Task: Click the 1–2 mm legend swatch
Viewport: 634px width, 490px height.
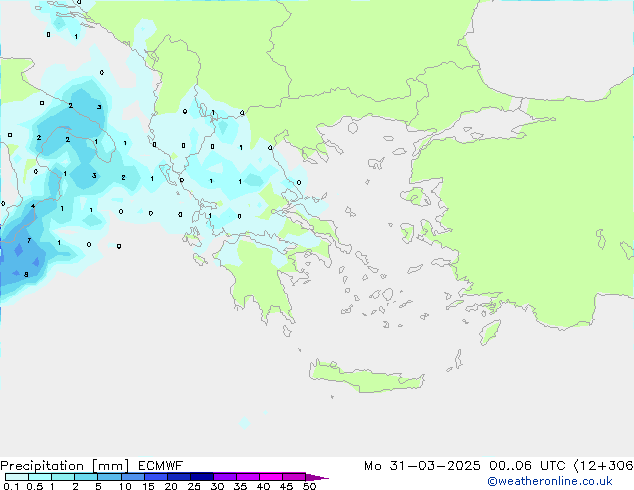Action: (x=63, y=477)
